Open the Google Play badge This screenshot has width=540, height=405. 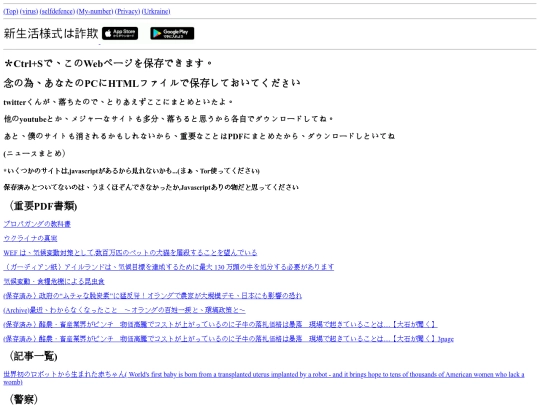tap(172, 33)
